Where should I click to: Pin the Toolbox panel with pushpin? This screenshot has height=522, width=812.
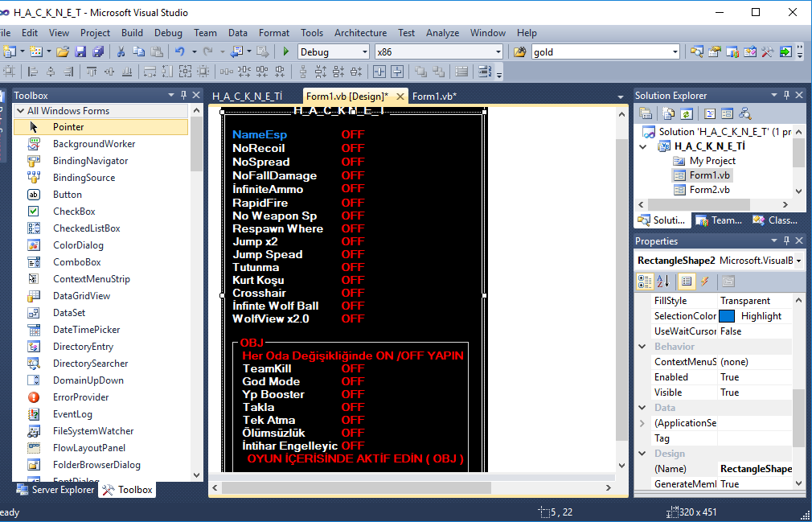click(x=183, y=95)
